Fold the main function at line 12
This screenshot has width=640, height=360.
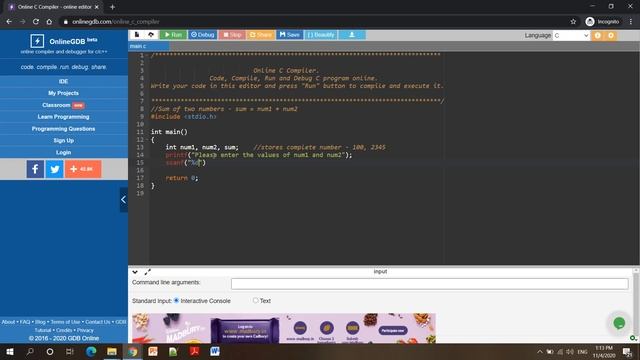(x=147, y=140)
